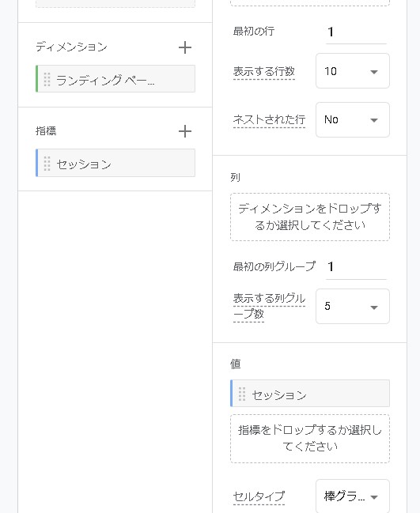
Task: Click the 表示する列グループ数 label
Action: [269, 306]
